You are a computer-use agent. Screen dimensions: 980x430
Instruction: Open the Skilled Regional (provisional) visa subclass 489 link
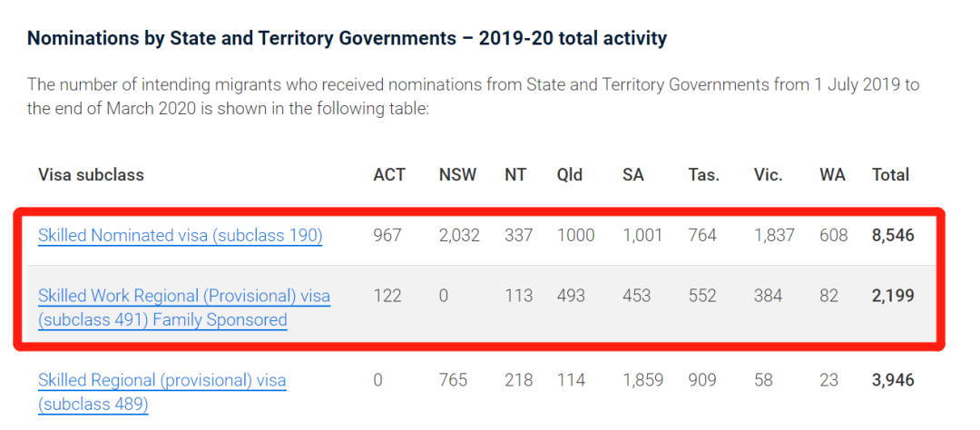tap(162, 381)
